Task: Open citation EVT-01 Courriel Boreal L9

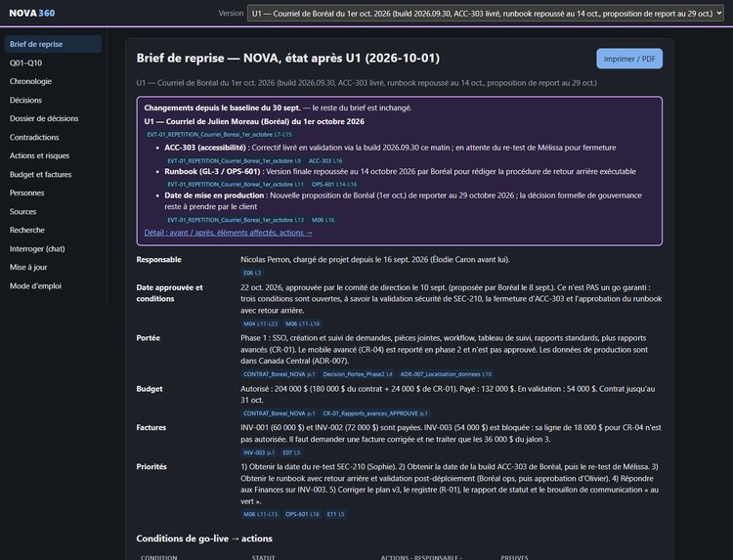Action: 235,160
